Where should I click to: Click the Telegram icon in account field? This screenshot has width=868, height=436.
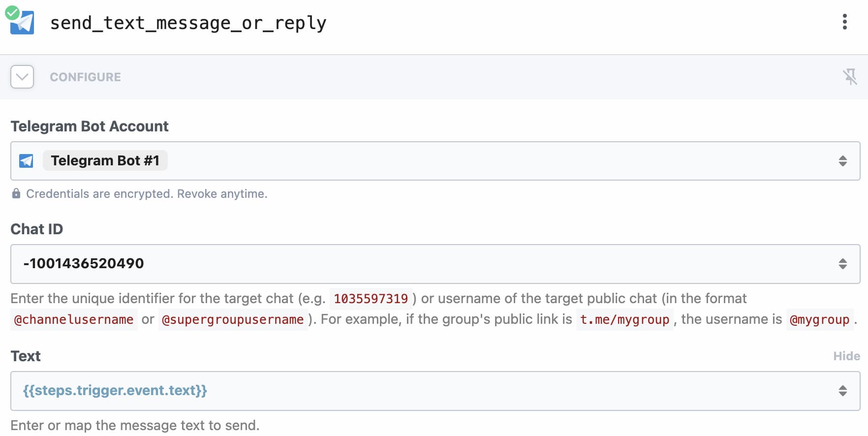(26, 161)
